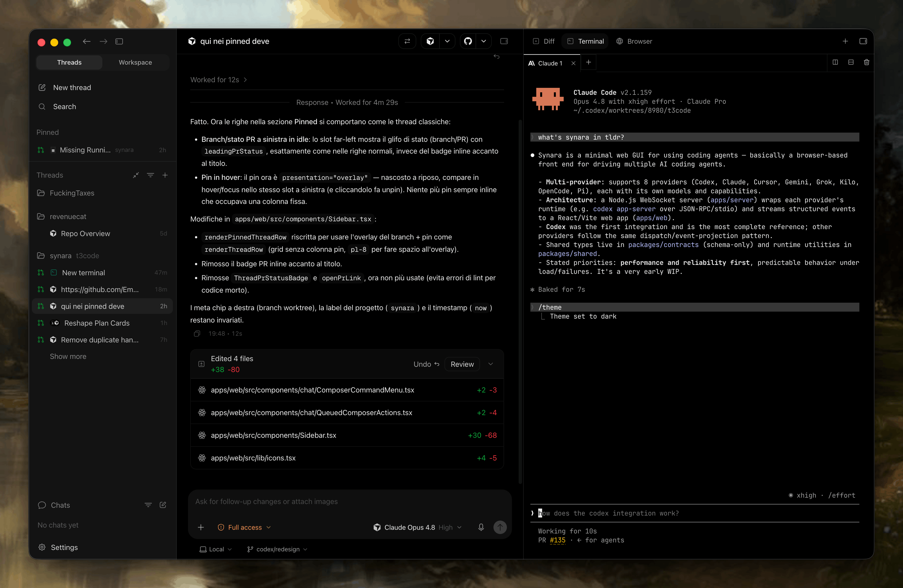Open apps/web/src/components/Sidebar.tsx file row
The image size is (903, 588).
coord(347,435)
